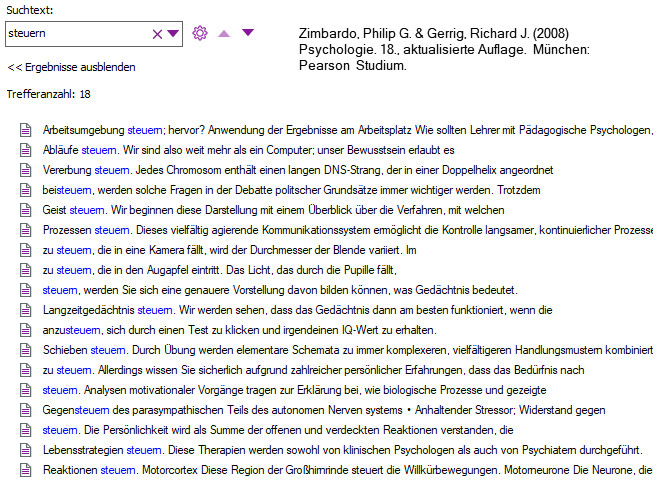Open result 'Vererbung steuern. Jedes Chromosom'
Image resolution: width=668 pixels, height=482 pixels.
(x=298, y=170)
